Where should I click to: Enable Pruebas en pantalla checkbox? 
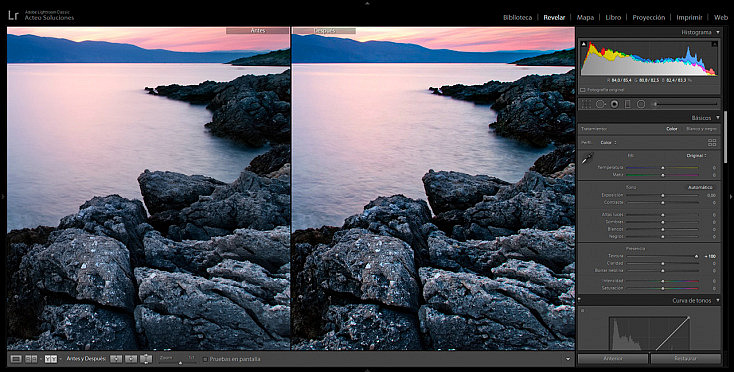coord(205,359)
